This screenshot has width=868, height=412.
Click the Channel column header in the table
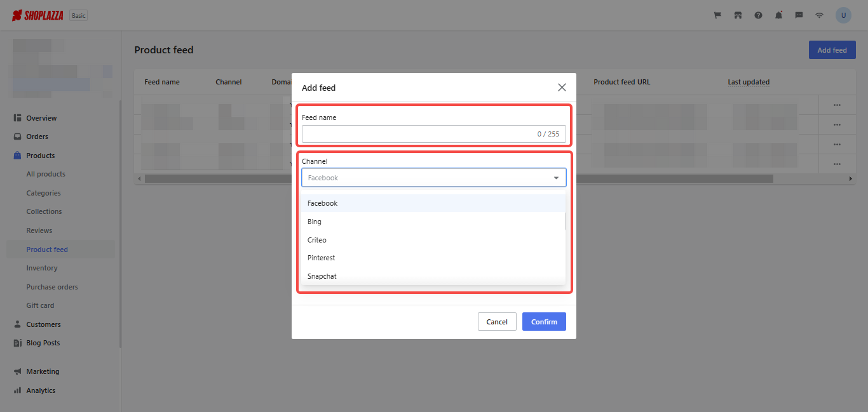pos(229,82)
